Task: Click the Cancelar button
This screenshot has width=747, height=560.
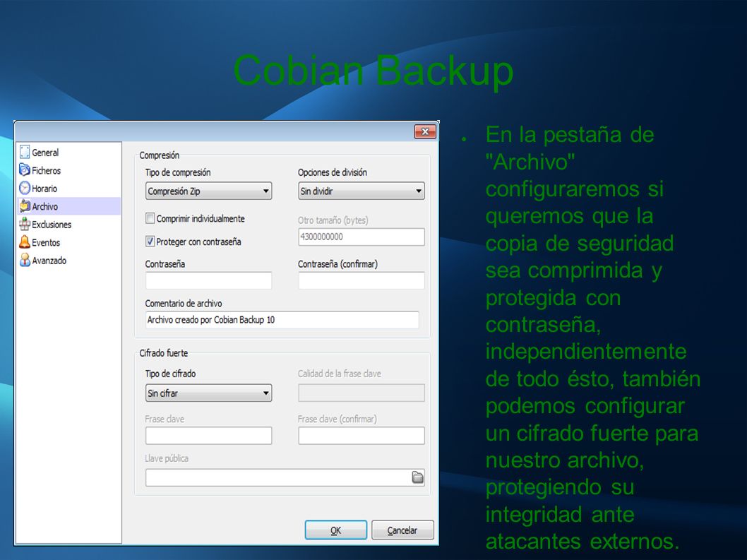Action: tap(402, 530)
